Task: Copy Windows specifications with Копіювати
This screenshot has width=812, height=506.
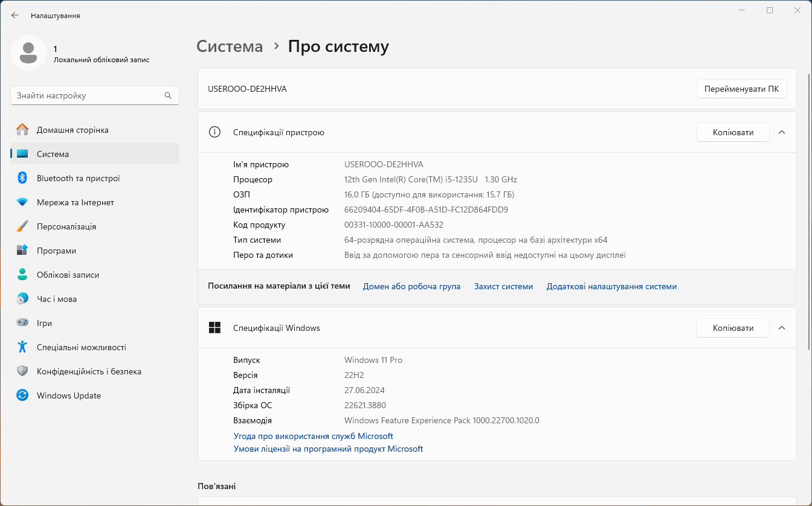Action: (x=733, y=328)
